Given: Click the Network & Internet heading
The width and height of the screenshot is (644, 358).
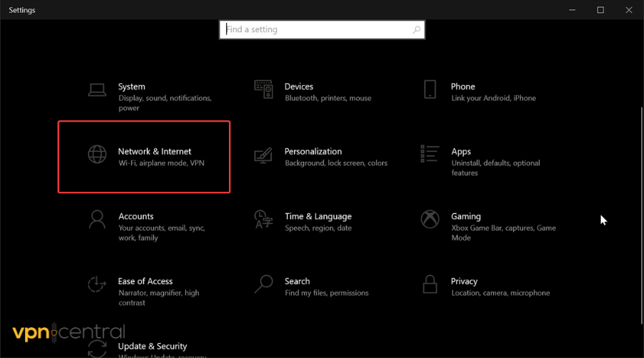Looking at the screenshot, I should pos(155,152).
